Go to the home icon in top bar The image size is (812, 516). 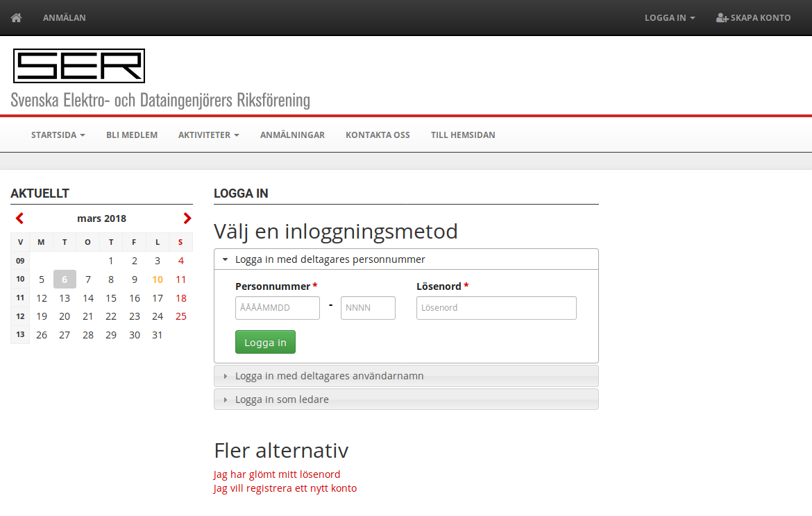coord(16,17)
